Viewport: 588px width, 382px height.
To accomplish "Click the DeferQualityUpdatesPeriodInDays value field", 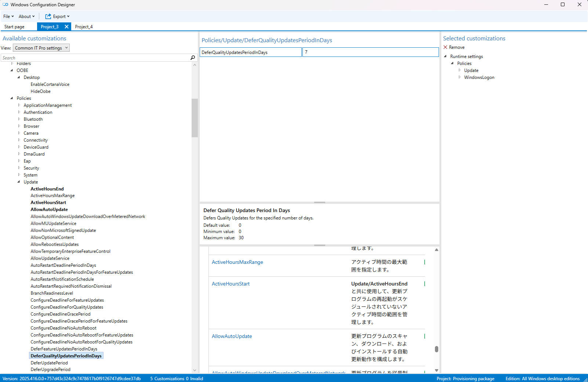I will point(370,52).
